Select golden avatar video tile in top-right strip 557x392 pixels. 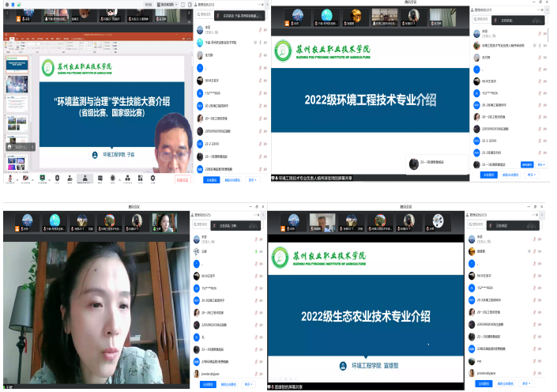[356, 17]
